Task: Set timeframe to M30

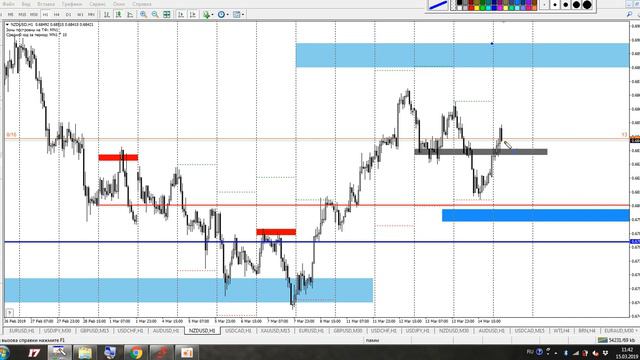Action: 33,14
